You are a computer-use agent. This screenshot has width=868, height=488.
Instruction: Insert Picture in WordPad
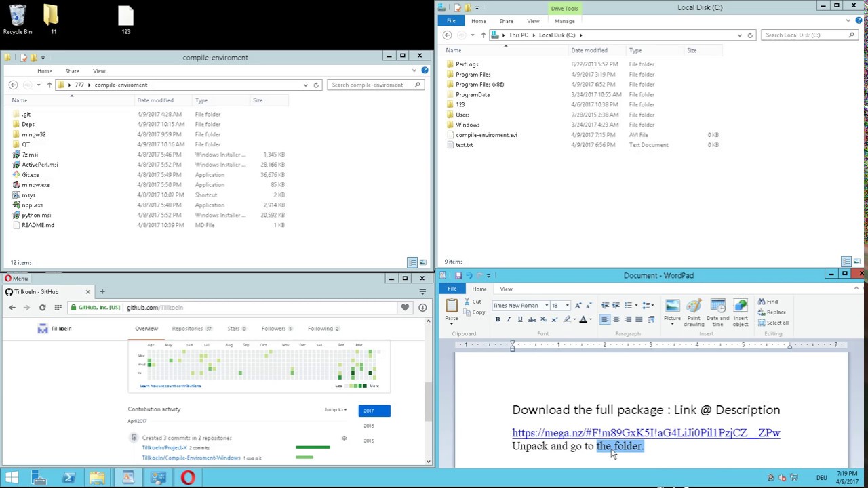point(672,311)
